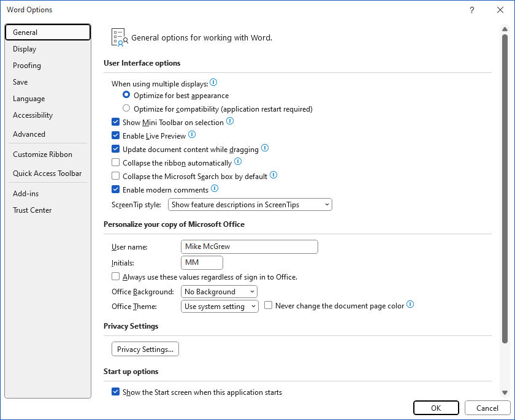Click info icon beside Enable modern comments
The width and height of the screenshot is (515, 420).
pos(215,188)
